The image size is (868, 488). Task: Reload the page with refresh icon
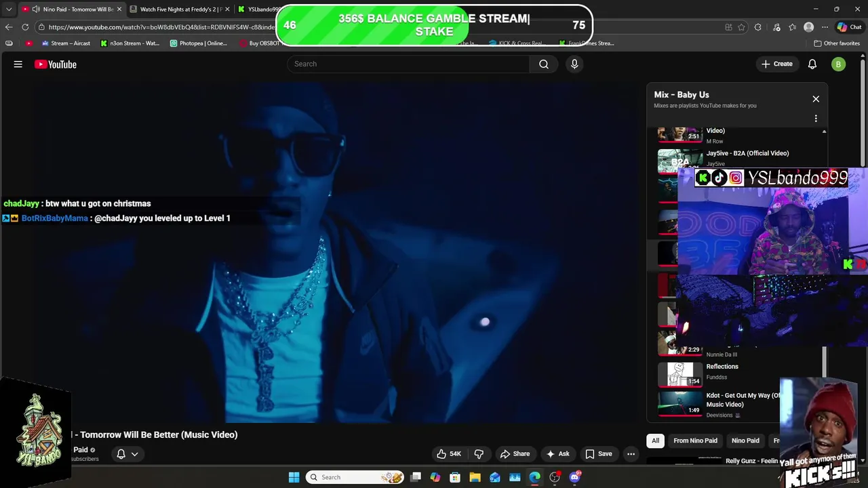[x=25, y=27]
